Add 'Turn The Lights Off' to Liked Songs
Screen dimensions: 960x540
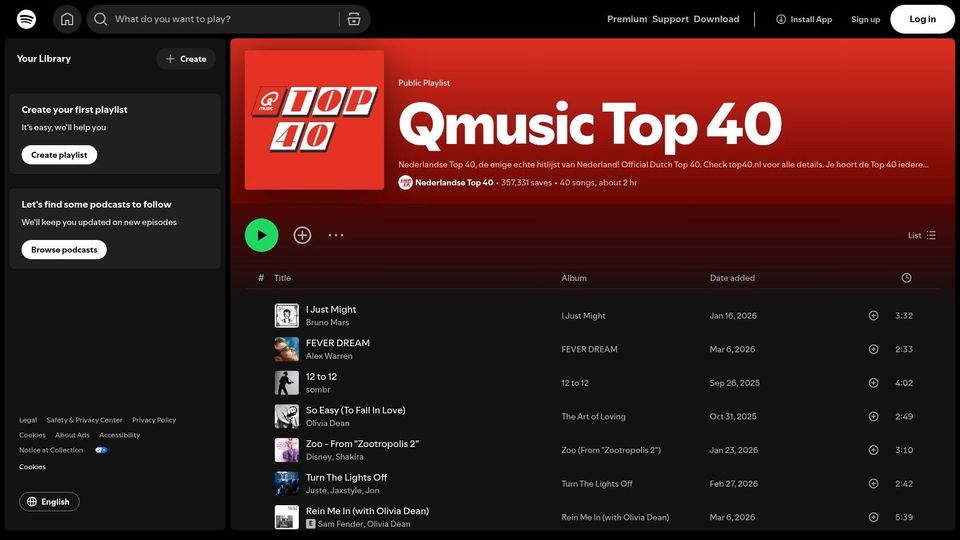pyautogui.click(x=874, y=484)
